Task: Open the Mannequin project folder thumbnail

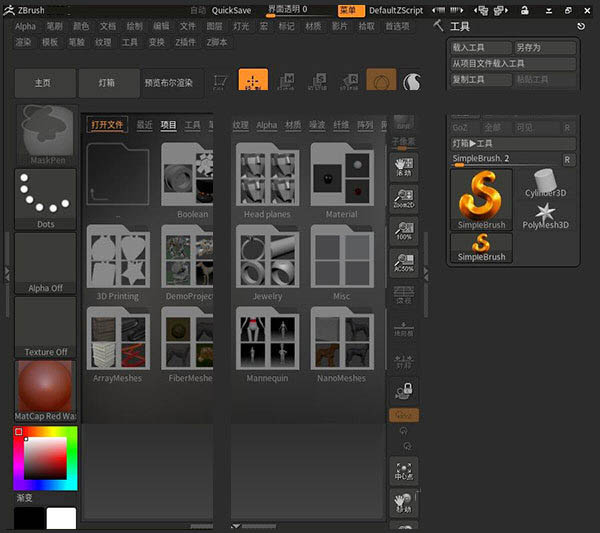Action: coord(268,338)
